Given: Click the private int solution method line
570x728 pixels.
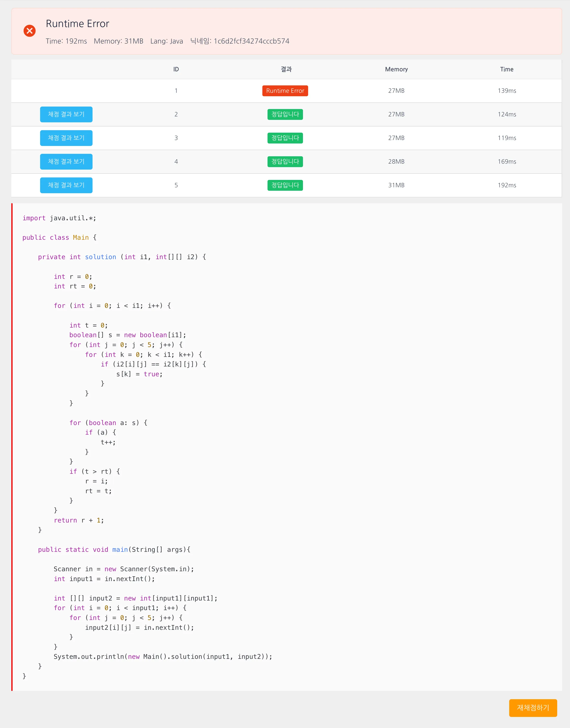Looking at the screenshot, I should point(122,257).
